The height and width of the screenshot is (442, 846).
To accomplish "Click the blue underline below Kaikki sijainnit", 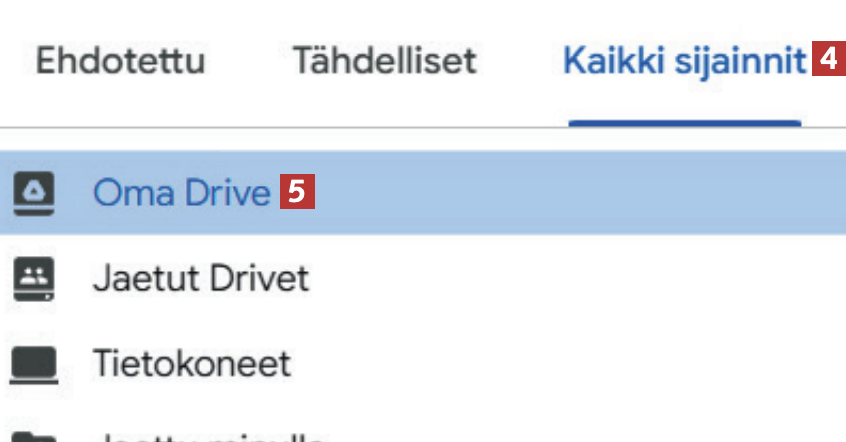I will (684, 124).
